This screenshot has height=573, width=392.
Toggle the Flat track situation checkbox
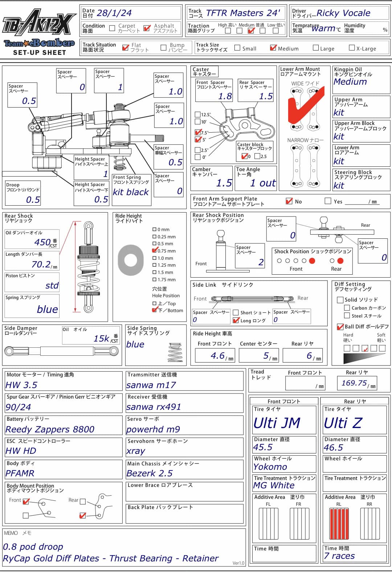126,47
